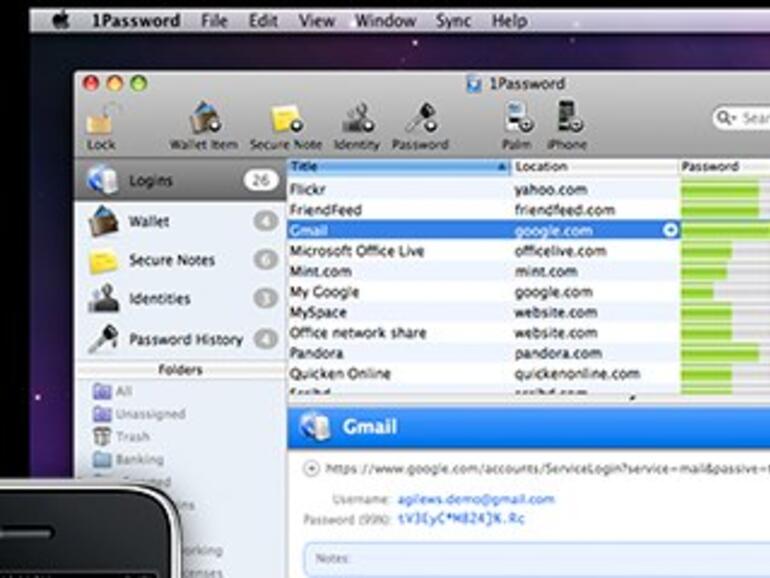Click the green zoom window button
The height and width of the screenshot is (578, 770).
click(x=138, y=83)
